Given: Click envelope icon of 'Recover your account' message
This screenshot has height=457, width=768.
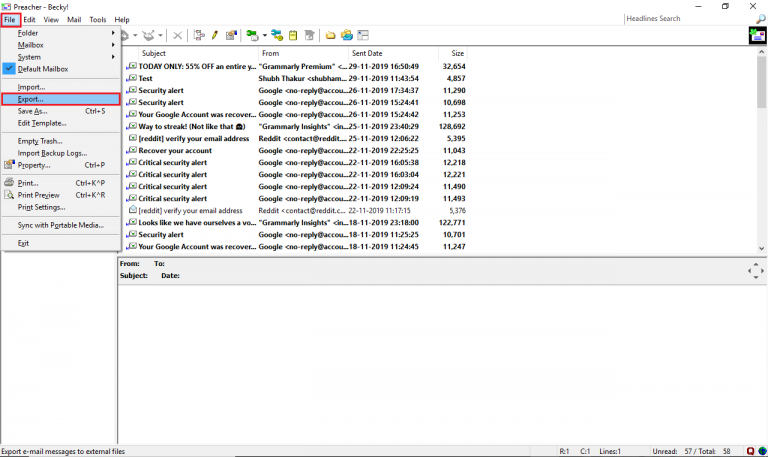Looking at the screenshot, I should click(132, 150).
